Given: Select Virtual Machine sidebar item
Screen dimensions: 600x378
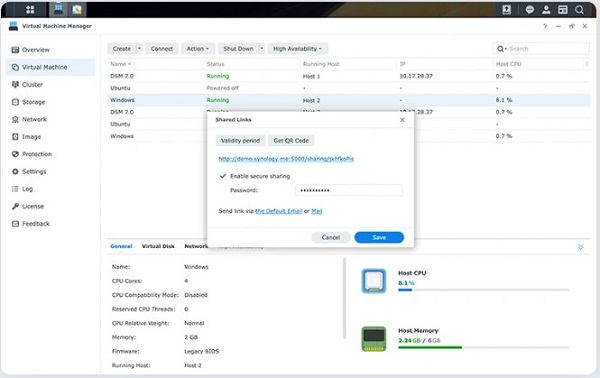Looking at the screenshot, I should pos(51,67).
